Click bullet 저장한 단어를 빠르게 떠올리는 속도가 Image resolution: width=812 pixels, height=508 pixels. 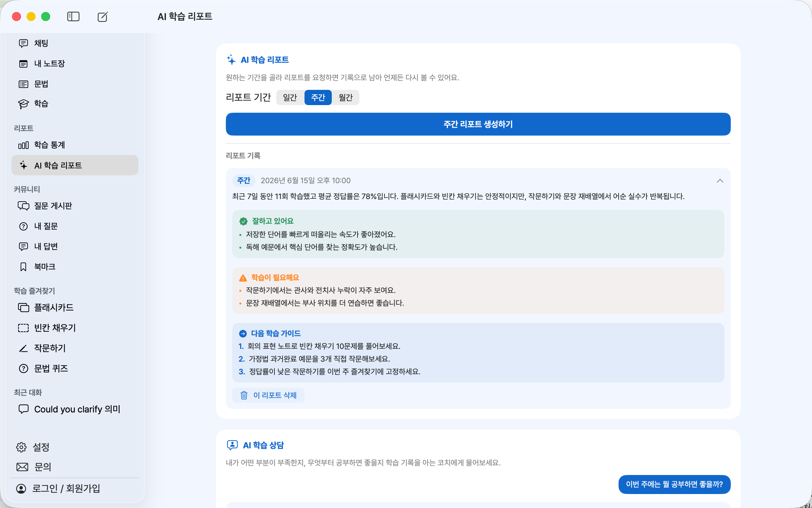pyautogui.click(x=321, y=234)
